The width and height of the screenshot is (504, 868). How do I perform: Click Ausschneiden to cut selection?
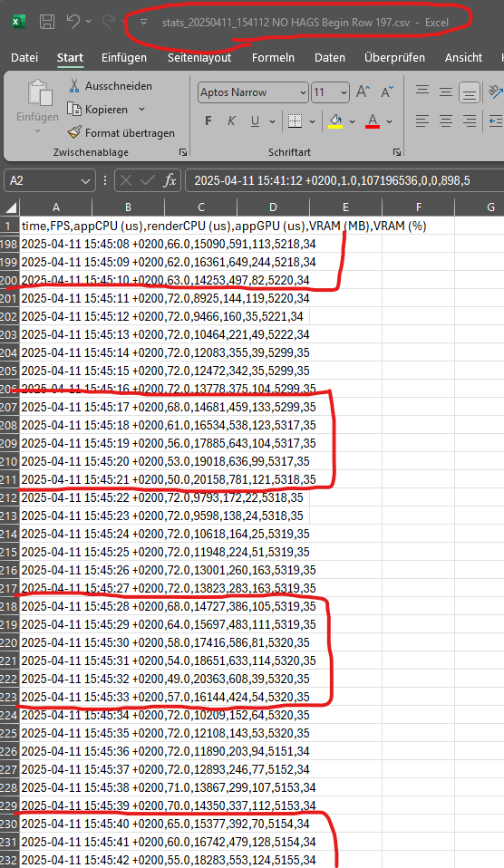tap(110, 86)
